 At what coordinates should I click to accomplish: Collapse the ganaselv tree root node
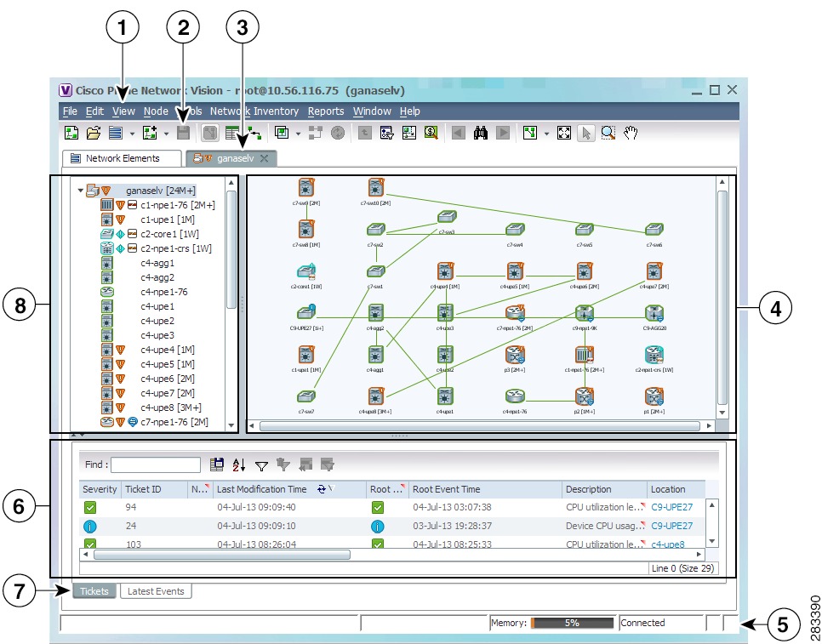pyautogui.click(x=81, y=191)
